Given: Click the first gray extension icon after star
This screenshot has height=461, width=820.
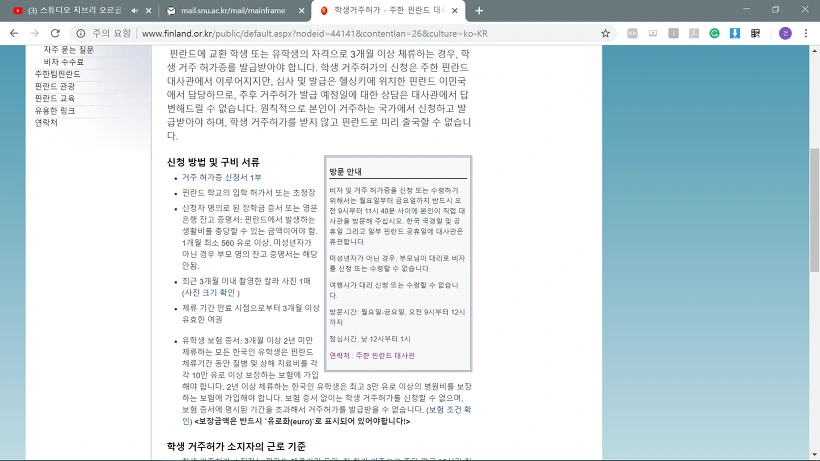Looking at the screenshot, I should tap(632, 33).
